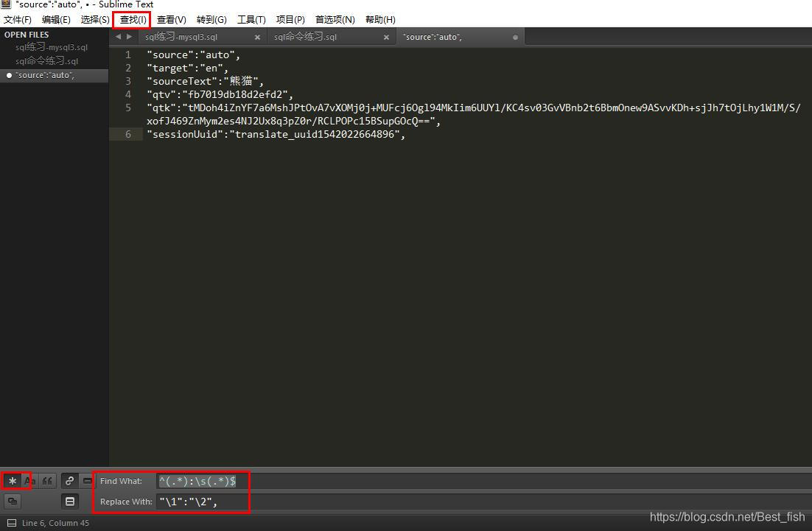Open the 首选项(N) menu
Viewport: 812px width, 531px height.
point(335,20)
